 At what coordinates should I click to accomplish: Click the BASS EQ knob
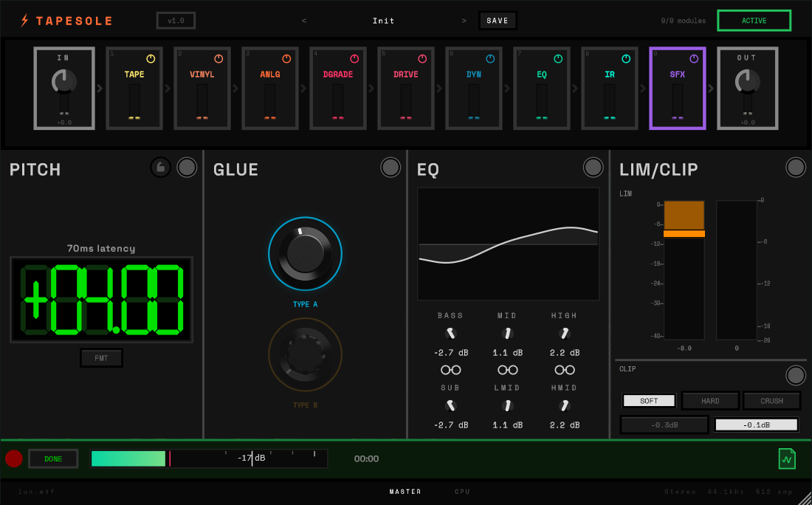(450, 333)
